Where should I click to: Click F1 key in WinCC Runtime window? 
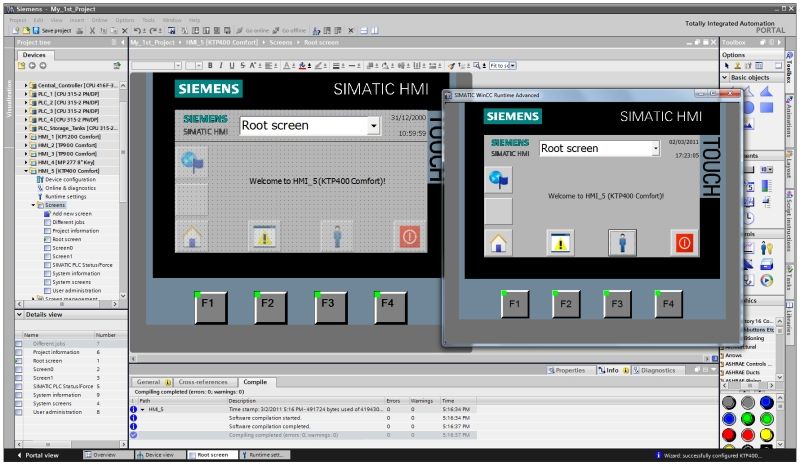click(514, 304)
